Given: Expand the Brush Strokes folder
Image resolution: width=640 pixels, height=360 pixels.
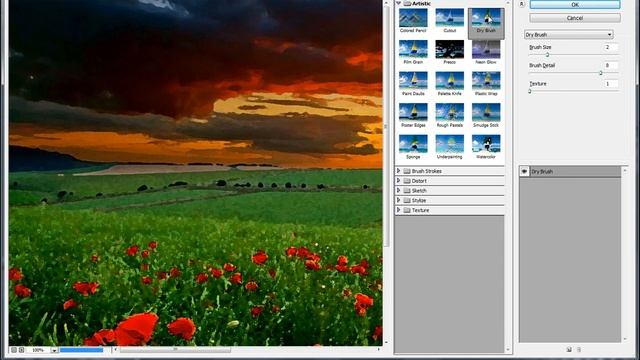Looking at the screenshot, I should point(398,171).
